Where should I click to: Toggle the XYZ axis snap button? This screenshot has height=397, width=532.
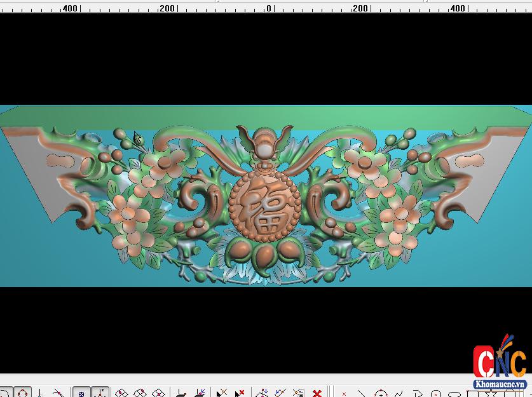100,393
